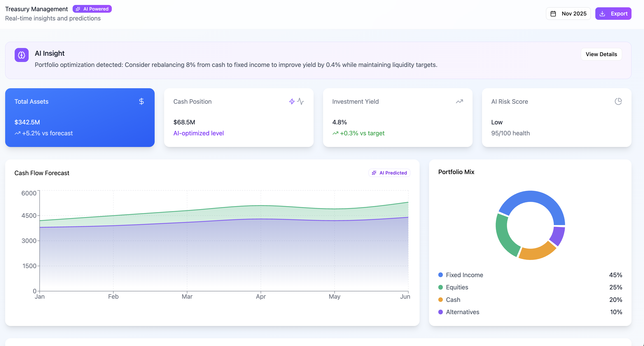The width and height of the screenshot is (644, 346).
Task: Expand the AI Insight recommendation details
Action: coord(601,54)
